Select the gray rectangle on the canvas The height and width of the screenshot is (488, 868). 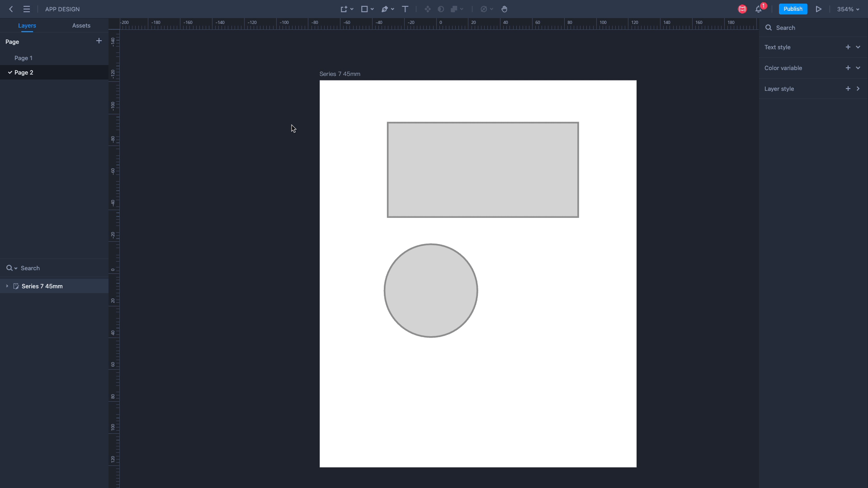tap(483, 170)
